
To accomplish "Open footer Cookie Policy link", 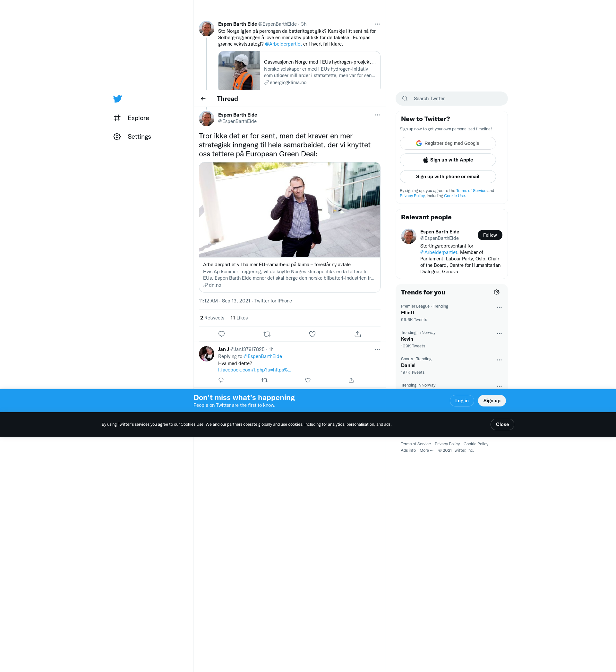I will 476,444.
